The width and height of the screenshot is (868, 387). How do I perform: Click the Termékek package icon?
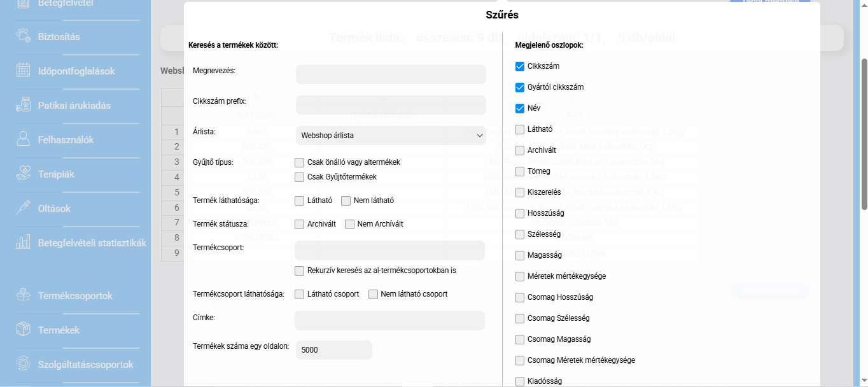24,330
